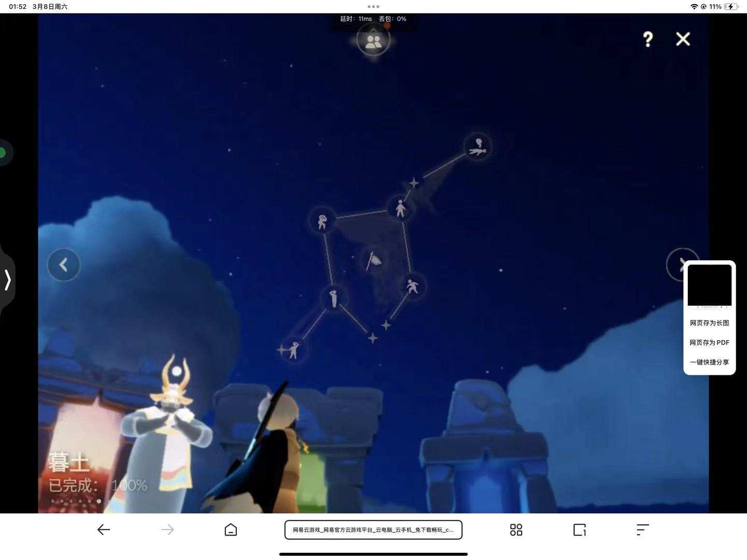747x560 pixels.
Task: Open the iPad multitasking three-dots control
Action: click(x=373, y=7)
